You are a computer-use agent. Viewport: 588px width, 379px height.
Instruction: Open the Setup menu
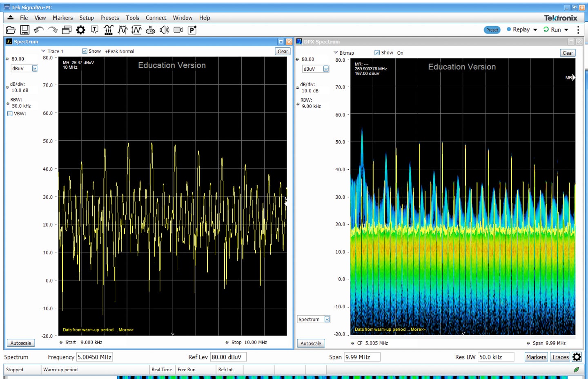pyautogui.click(x=87, y=18)
